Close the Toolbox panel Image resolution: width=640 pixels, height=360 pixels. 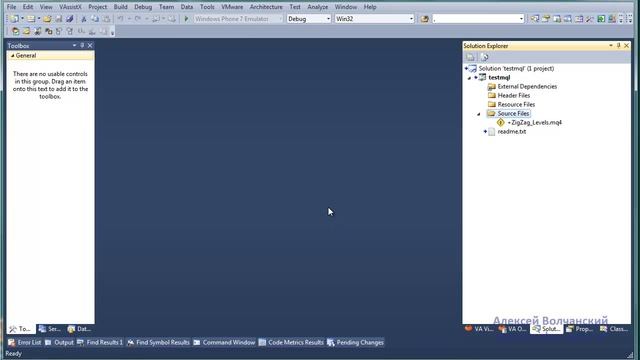point(90,45)
